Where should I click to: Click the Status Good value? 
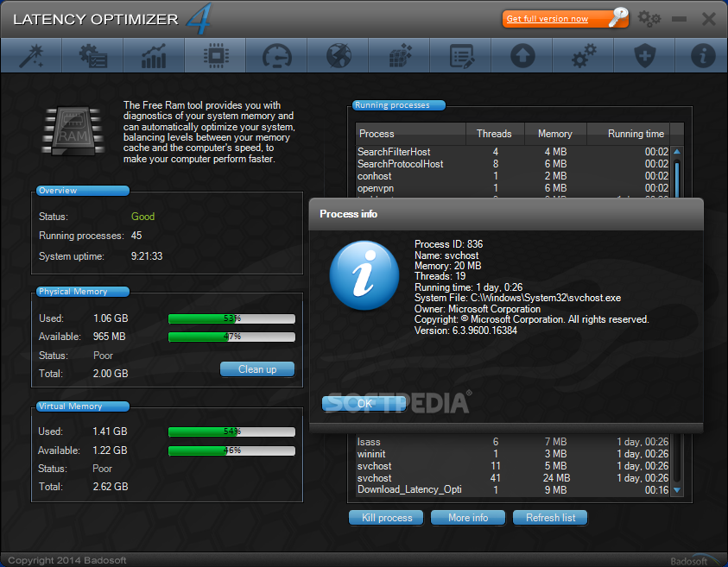[142, 217]
